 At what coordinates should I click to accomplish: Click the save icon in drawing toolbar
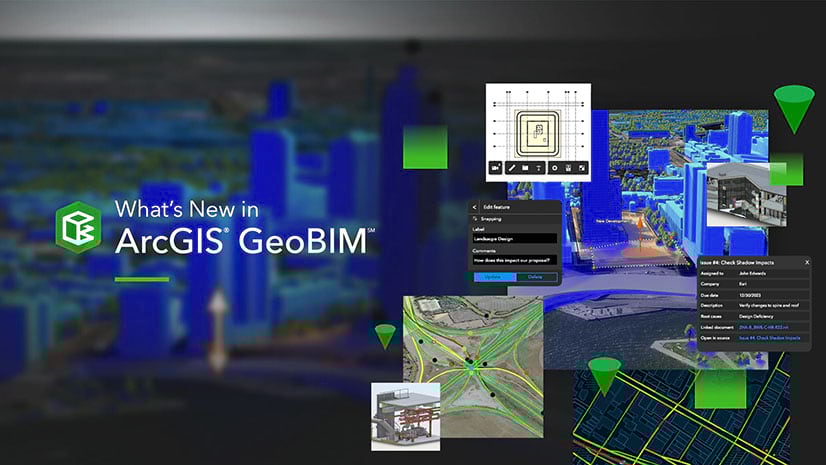(x=568, y=168)
